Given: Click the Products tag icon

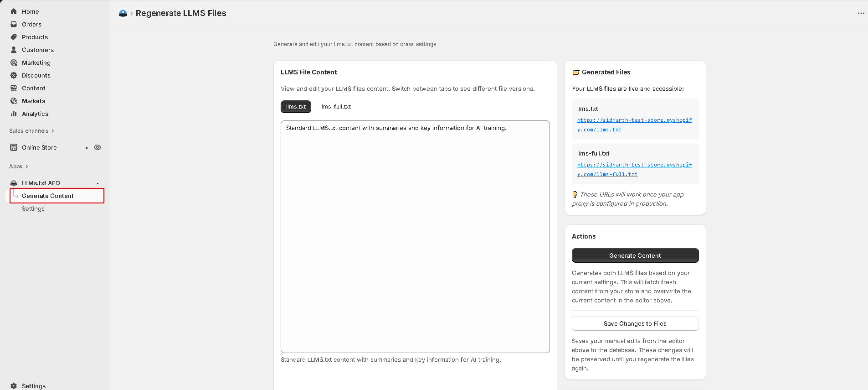Looking at the screenshot, I should [14, 37].
